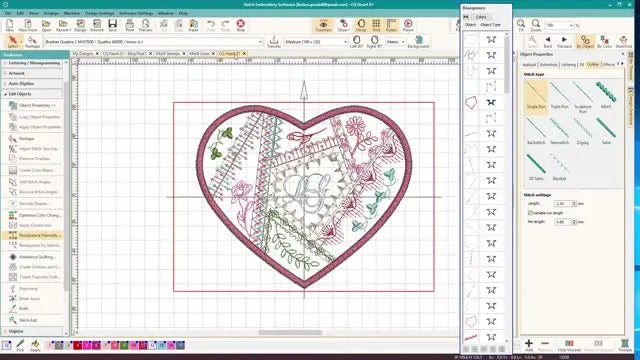Activate the Reshape tool beside Select

coord(32,41)
